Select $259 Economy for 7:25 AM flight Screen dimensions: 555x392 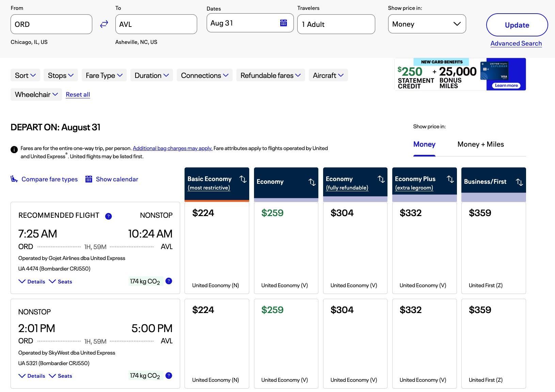pyautogui.click(x=286, y=248)
